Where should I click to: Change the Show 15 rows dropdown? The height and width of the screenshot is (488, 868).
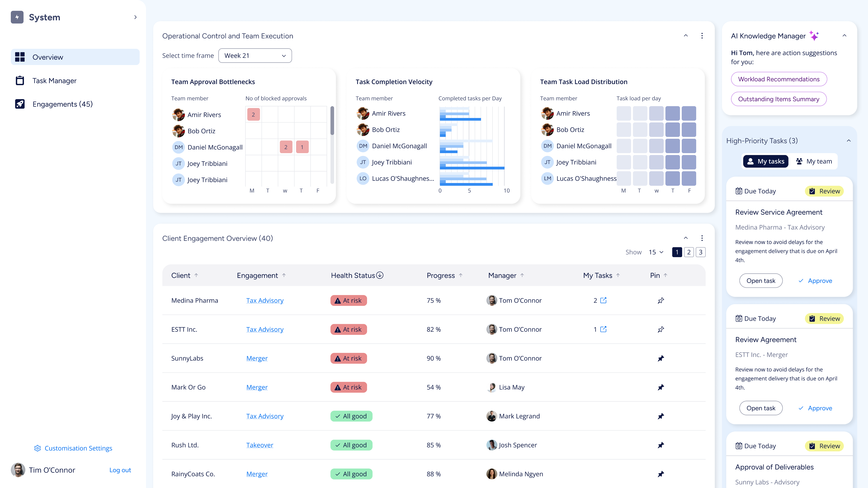[656, 252]
